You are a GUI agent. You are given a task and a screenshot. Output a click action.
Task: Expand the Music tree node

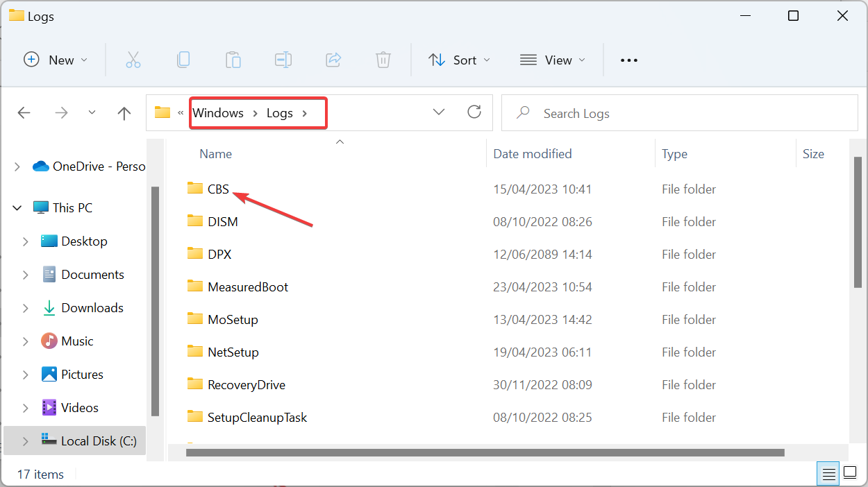26,341
